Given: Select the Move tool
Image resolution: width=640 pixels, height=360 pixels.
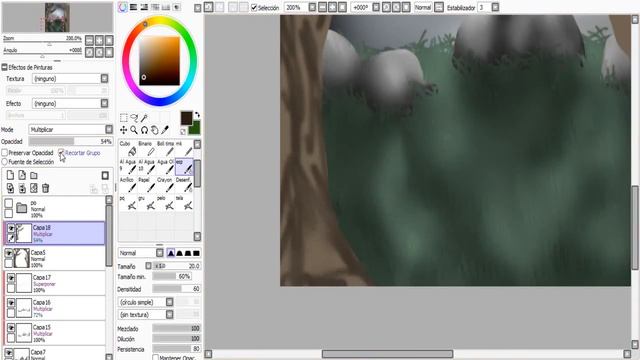Looking at the screenshot, I should click(124, 130).
